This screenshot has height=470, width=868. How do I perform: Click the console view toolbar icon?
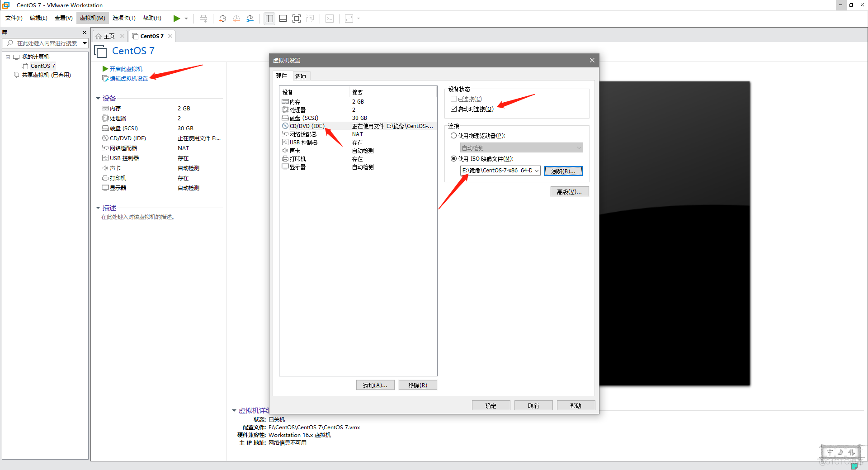pyautogui.click(x=330, y=19)
